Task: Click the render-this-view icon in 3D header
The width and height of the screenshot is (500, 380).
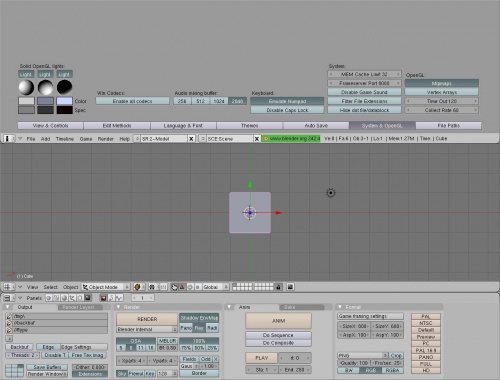Action: tap(290, 287)
